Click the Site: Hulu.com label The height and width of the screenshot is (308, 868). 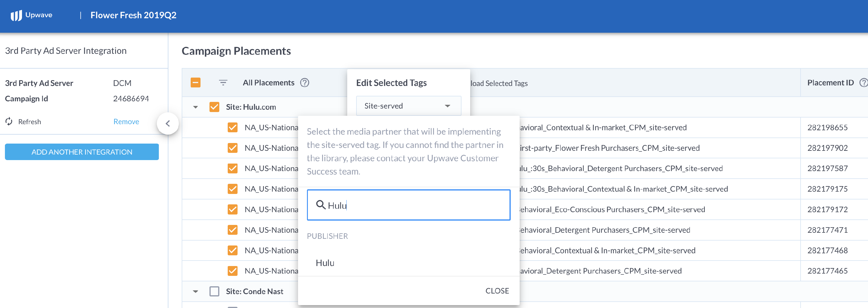pyautogui.click(x=251, y=107)
